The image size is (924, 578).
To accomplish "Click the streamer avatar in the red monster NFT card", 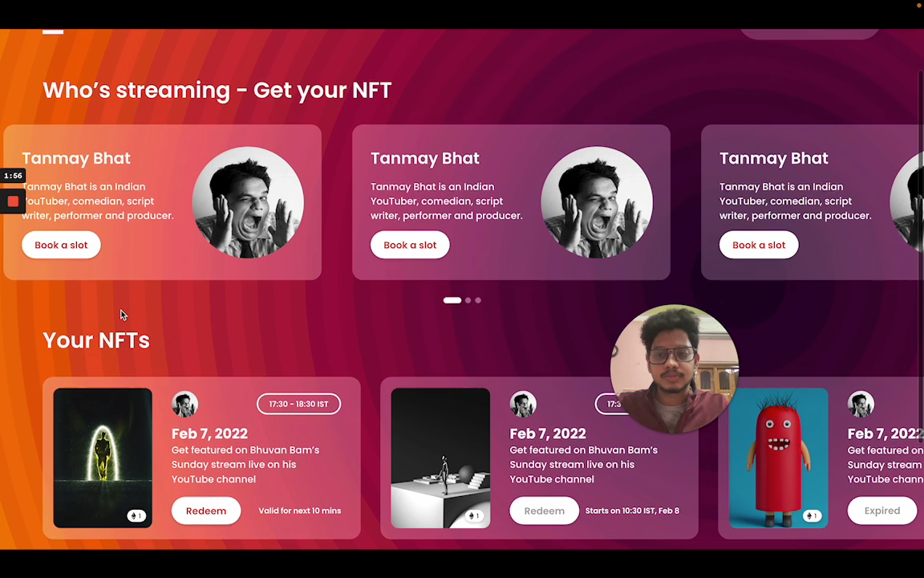I will pyautogui.click(x=861, y=404).
